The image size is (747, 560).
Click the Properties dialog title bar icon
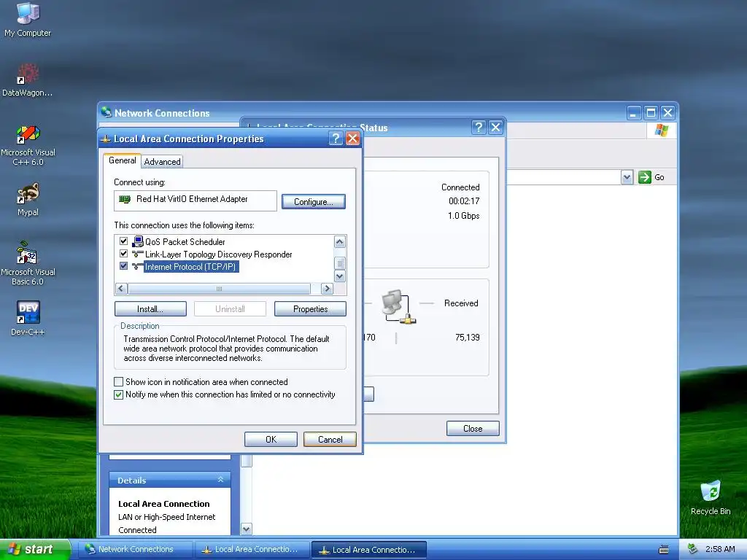[x=106, y=139]
